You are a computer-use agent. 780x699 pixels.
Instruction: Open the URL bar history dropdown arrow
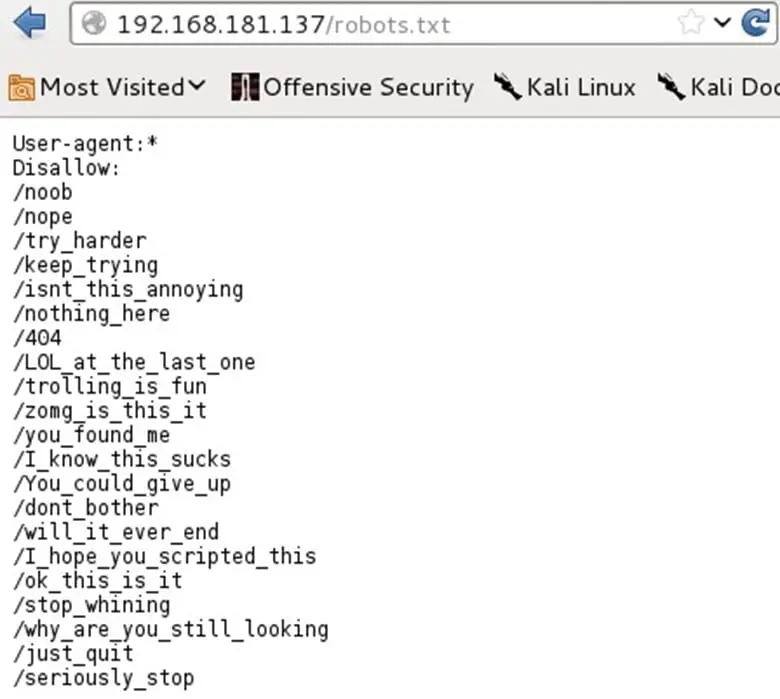coord(722,23)
